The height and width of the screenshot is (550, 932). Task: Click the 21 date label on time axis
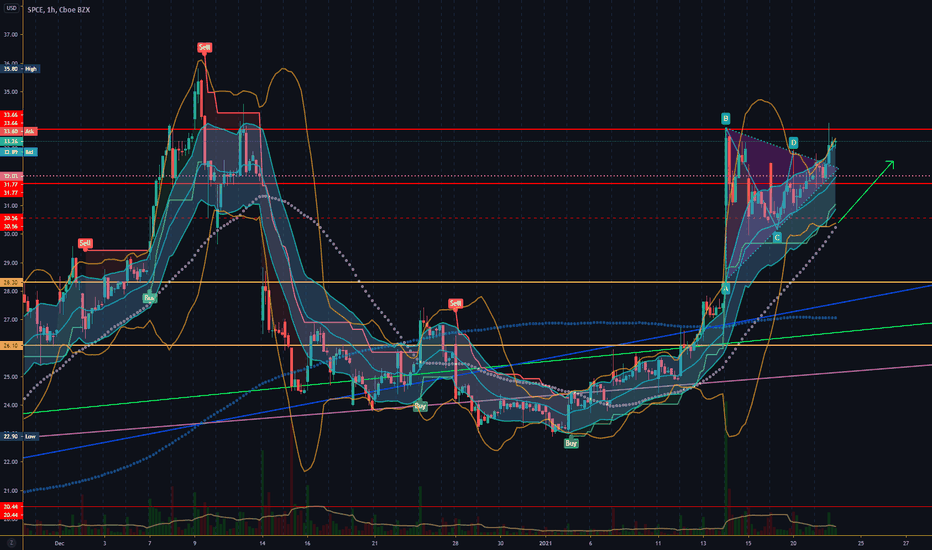point(375,543)
